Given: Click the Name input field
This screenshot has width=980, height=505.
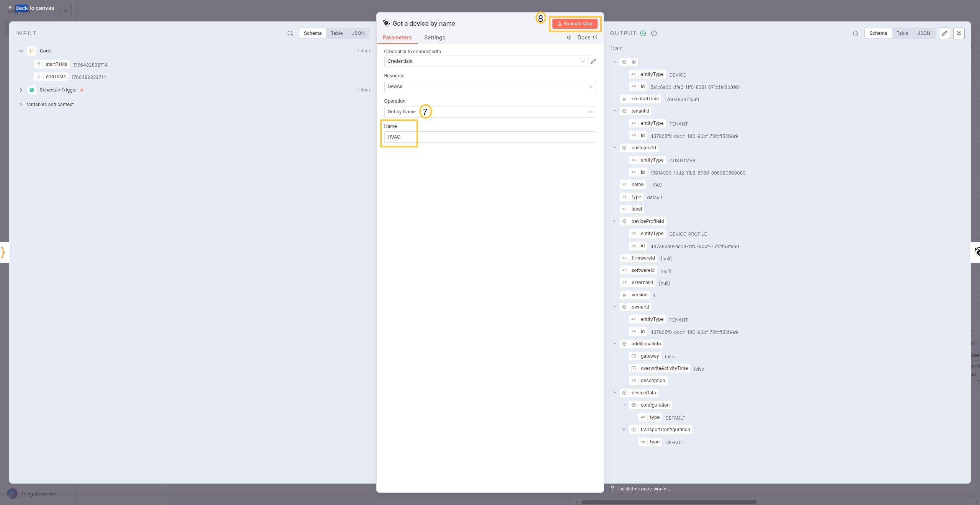Looking at the screenshot, I should coord(490,137).
